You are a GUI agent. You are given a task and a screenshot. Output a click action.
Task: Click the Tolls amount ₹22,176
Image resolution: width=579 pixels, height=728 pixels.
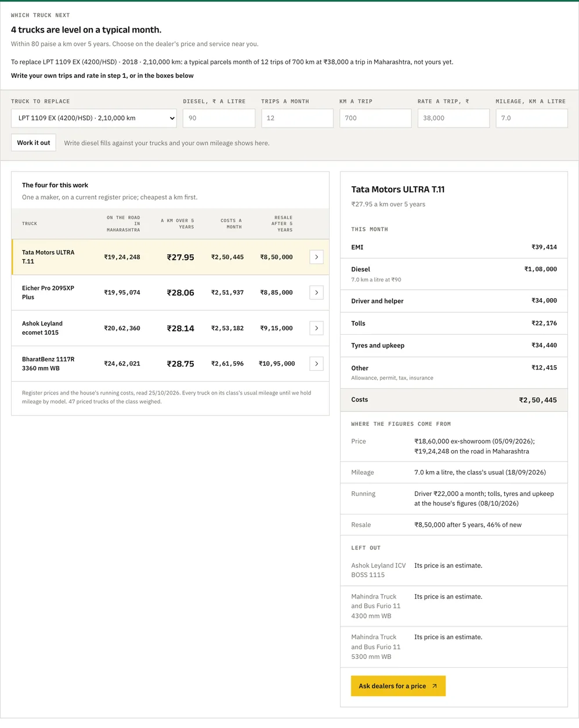pyautogui.click(x=544, y=323)
